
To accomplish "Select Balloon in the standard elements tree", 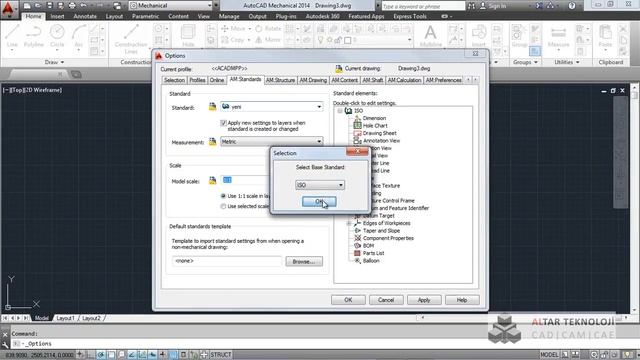I will 371,261.
